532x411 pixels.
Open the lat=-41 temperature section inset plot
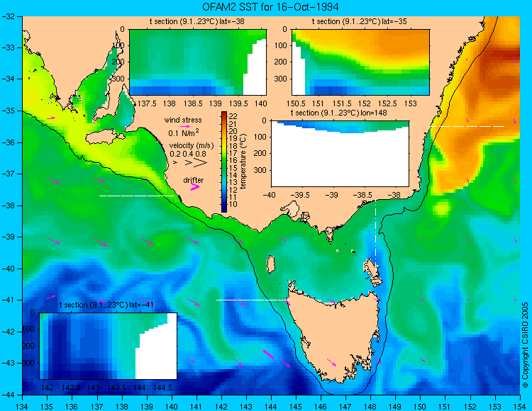(x=109, y=346)
